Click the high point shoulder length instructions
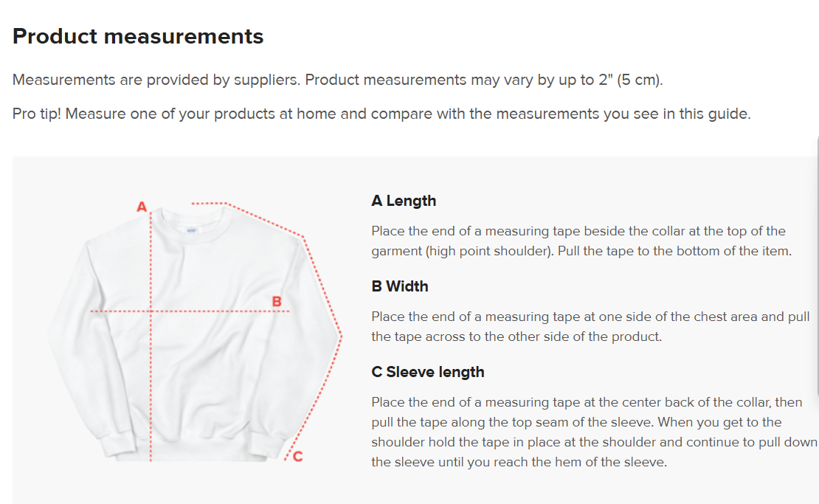Viewport: 819px width, 504px height. [581, 241]
